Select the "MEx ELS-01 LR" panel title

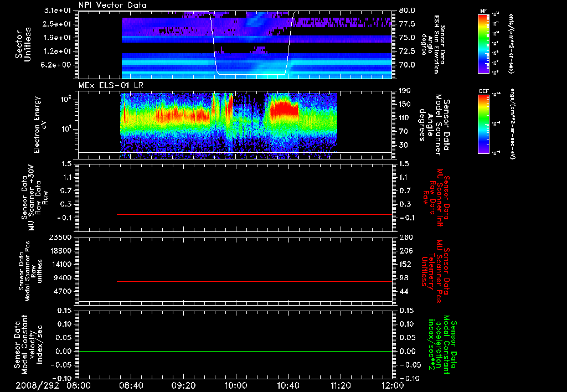pyautogui.click(x=111, y=85)
